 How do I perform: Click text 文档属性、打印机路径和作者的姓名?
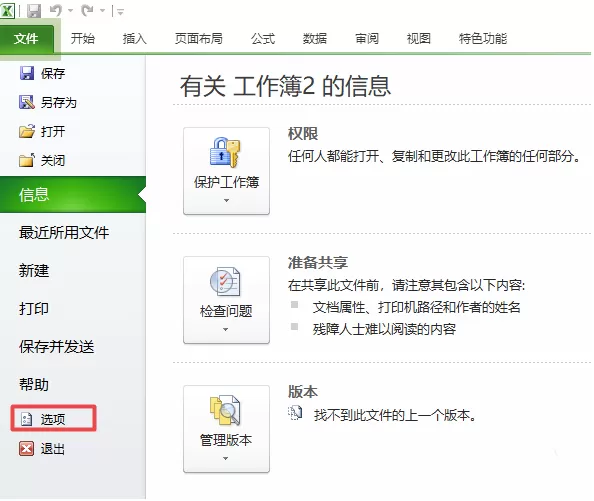point(416,307)
